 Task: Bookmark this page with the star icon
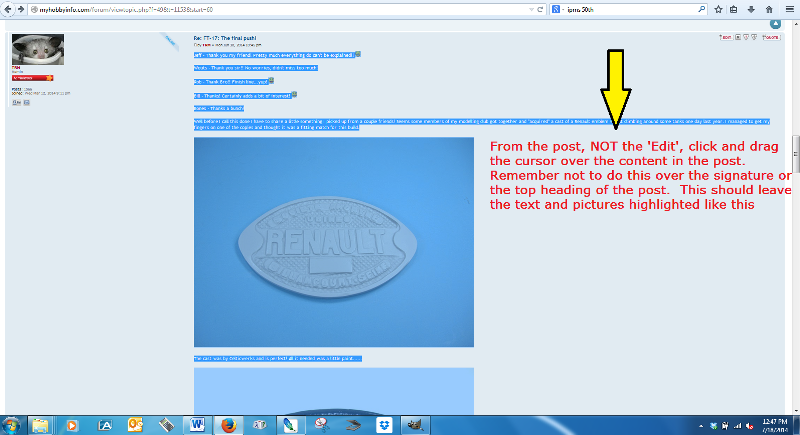click(x=718, y=9)
